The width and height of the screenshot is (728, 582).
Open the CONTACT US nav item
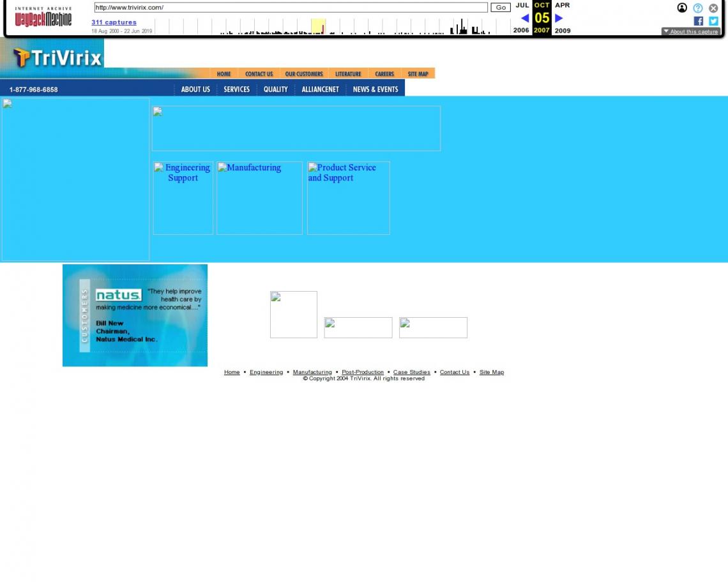259,74
